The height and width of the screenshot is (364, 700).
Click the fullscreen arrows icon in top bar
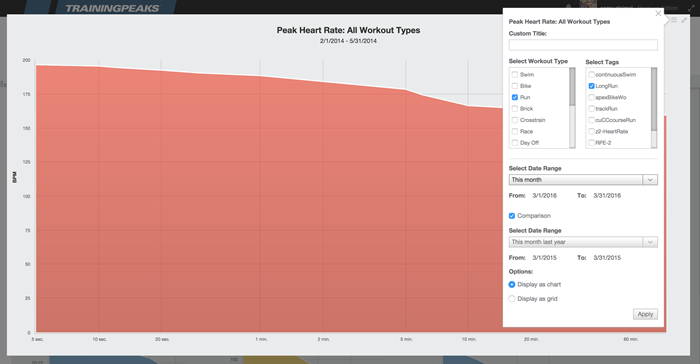point(691,8)
